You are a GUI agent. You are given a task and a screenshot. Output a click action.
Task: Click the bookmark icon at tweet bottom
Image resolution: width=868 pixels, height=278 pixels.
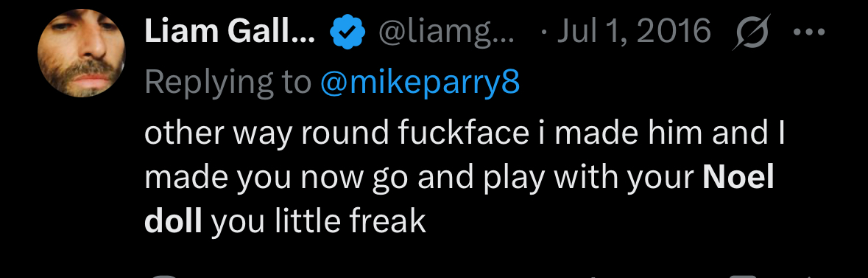tap(742, 276)
